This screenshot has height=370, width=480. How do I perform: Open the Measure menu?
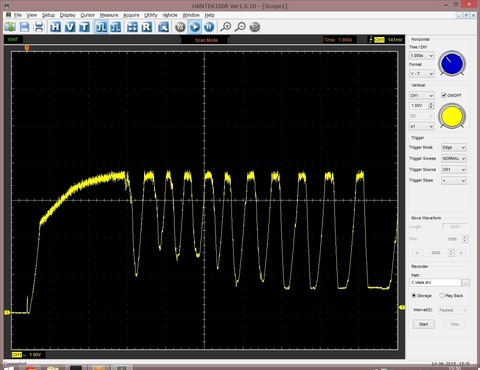tap(109, 15)
